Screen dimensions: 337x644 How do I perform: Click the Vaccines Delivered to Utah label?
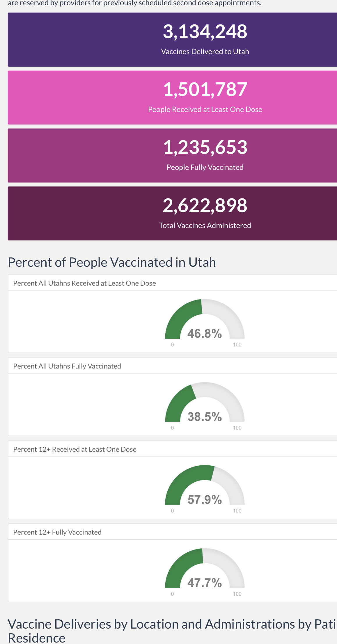[x=205, y=51]
